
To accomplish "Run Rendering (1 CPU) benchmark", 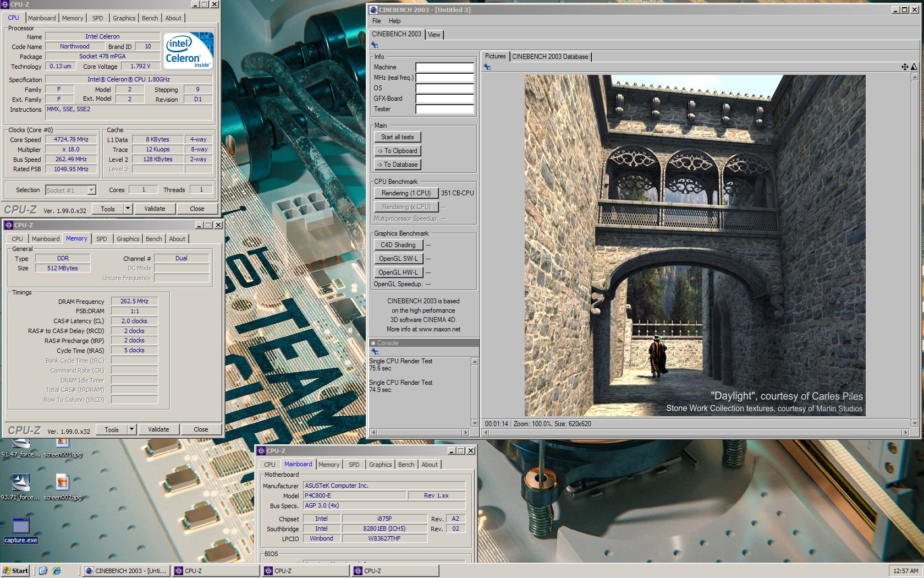I will pos(406,193).
